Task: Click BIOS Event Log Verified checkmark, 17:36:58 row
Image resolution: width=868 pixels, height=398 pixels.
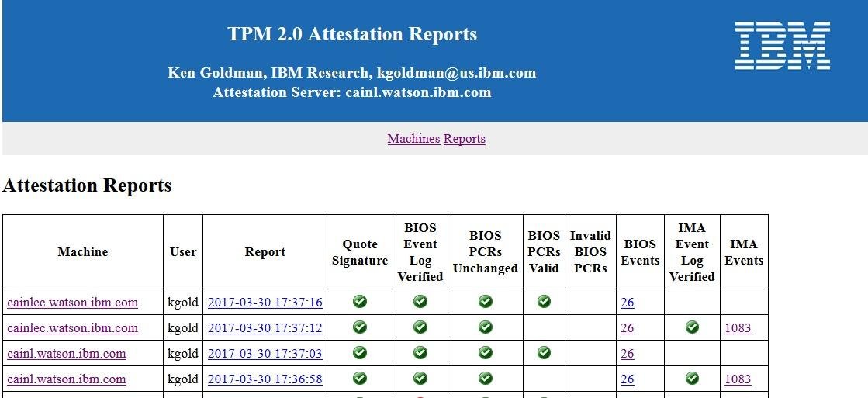Action: [x=420, y=378]
